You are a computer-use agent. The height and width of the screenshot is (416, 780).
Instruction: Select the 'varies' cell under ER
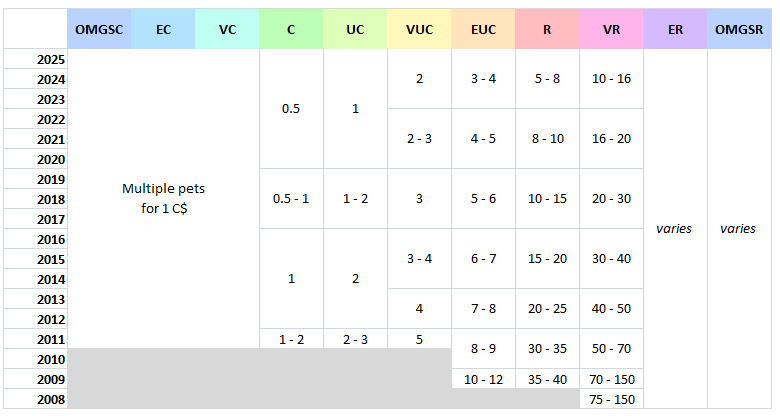(x=675, y=229)
